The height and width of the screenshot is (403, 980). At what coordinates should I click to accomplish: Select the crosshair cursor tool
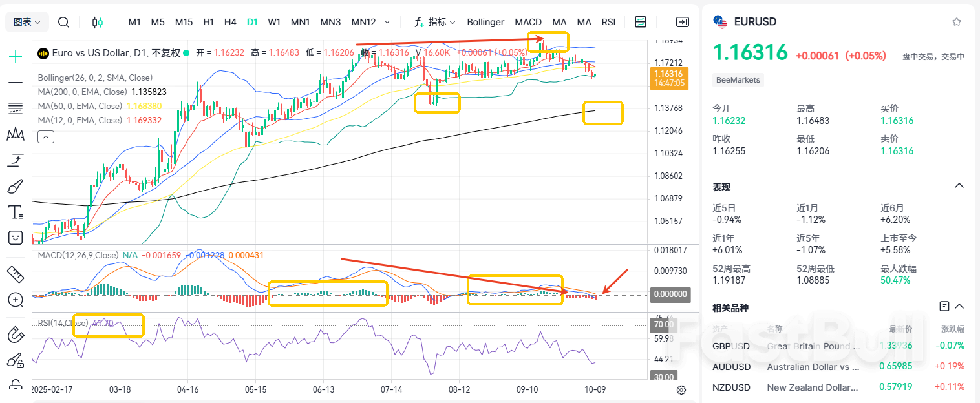tap(15, 57)
